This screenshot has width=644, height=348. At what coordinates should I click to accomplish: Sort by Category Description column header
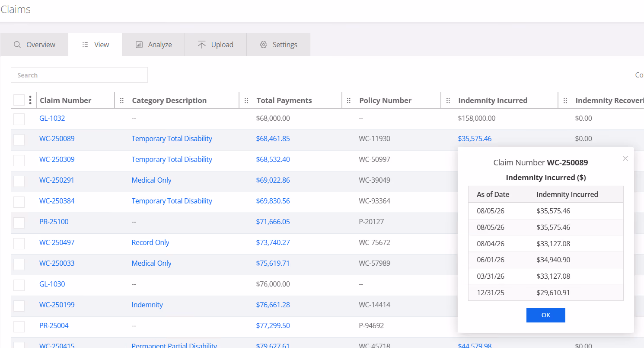pos(169,100)
